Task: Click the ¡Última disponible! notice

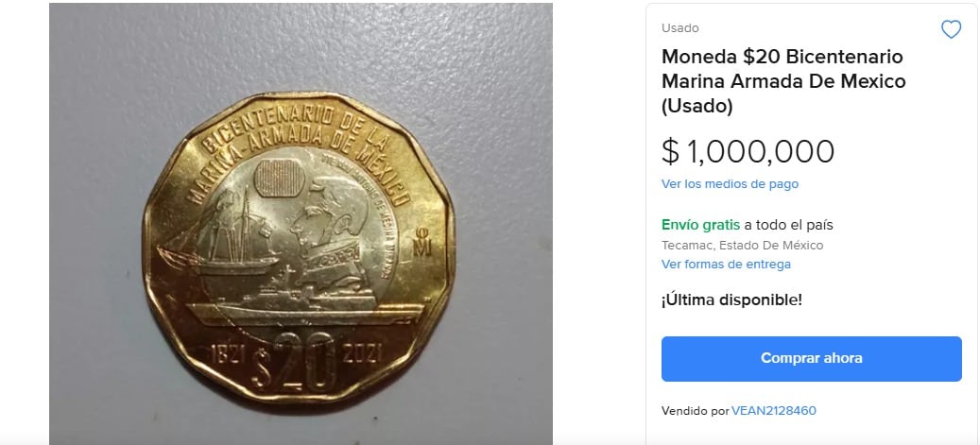Action: coord(731,300)
